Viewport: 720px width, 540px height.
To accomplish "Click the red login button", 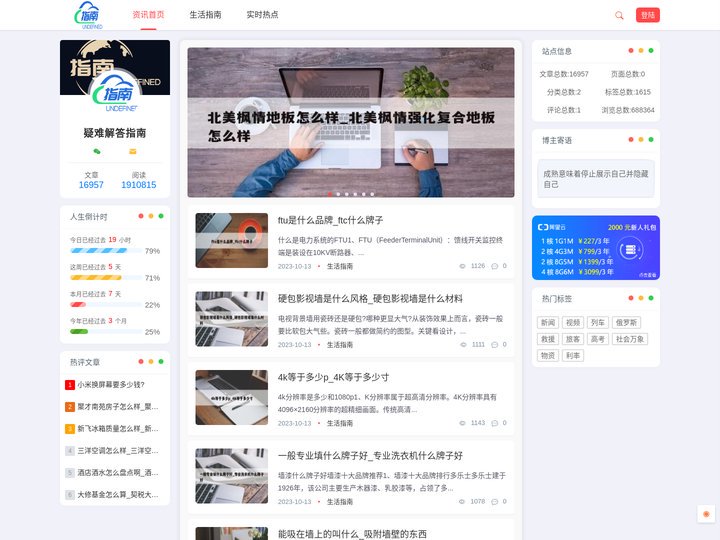I will [647, 15].
